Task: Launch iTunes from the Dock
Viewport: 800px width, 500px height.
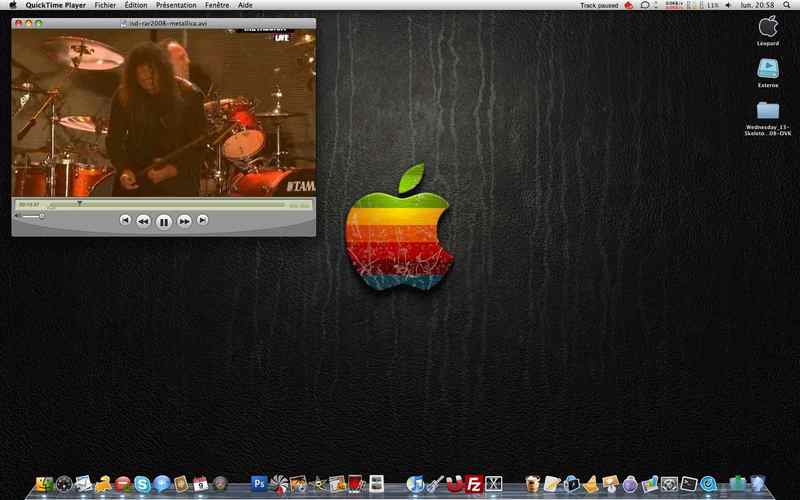Action: pyautogui.click(x=415, y=484)
